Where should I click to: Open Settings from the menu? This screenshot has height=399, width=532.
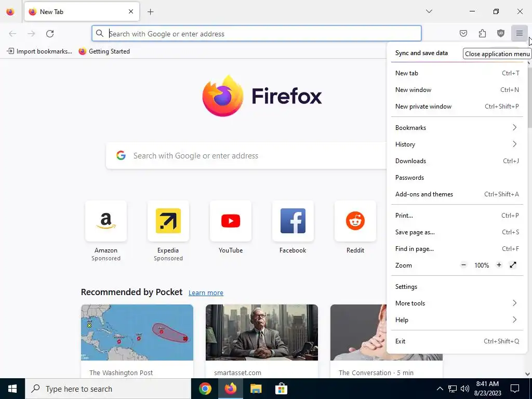tap(457, 287)
